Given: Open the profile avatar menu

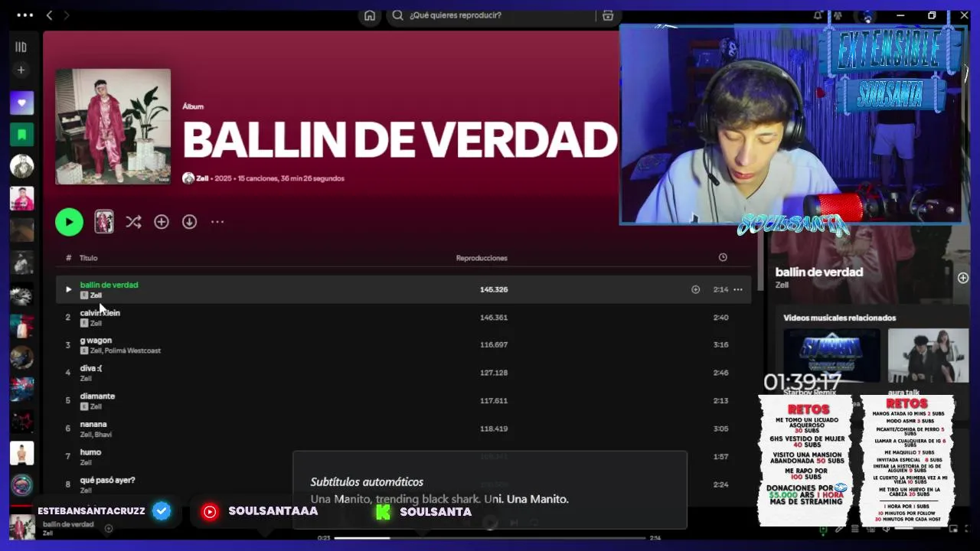Looking at the screenshot, I should click(x=867, y=15).
